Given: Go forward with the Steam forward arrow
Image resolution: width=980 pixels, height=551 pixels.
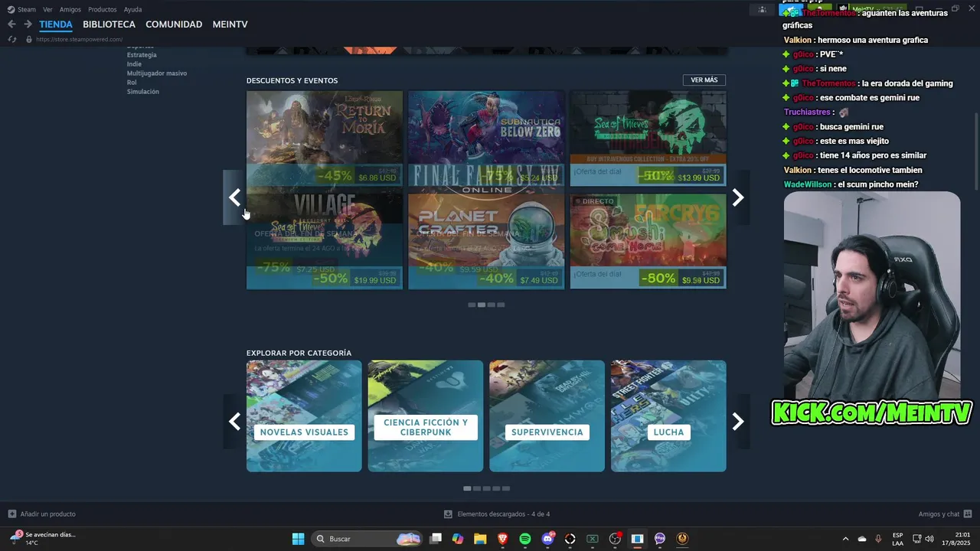Looking at the screenshot, I should (28, 24).
